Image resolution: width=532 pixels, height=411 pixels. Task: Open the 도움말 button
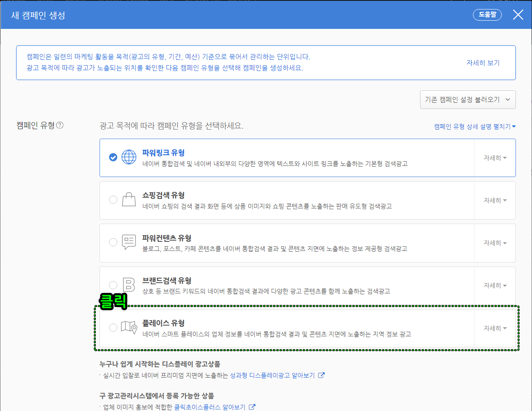[x=487, y=14]
